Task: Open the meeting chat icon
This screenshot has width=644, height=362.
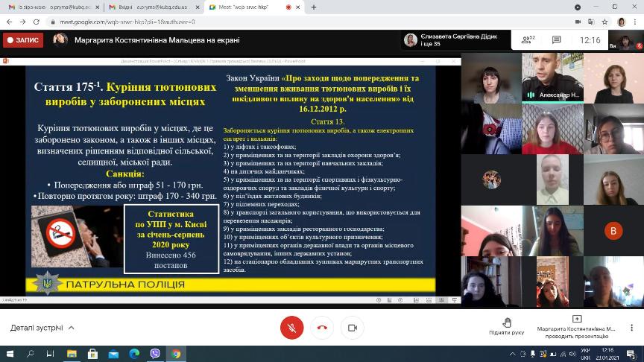Action: (x=556, y=40)
